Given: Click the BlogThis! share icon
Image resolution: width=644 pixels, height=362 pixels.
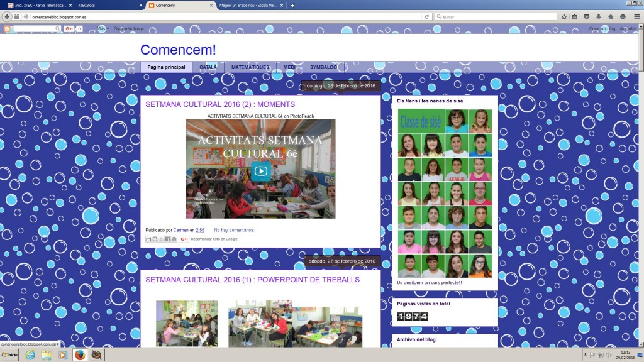Looking at the screenshot, I should point(155,239).
